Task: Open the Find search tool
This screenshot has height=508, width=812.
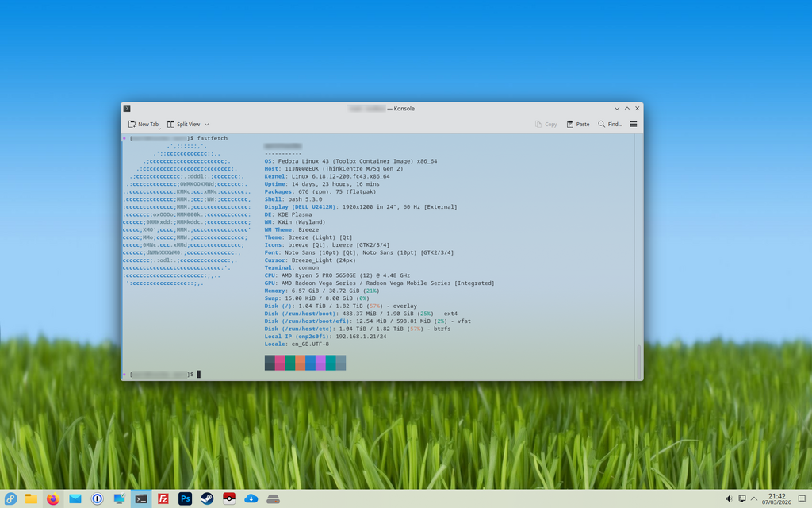Action: (x=610, y=125)
